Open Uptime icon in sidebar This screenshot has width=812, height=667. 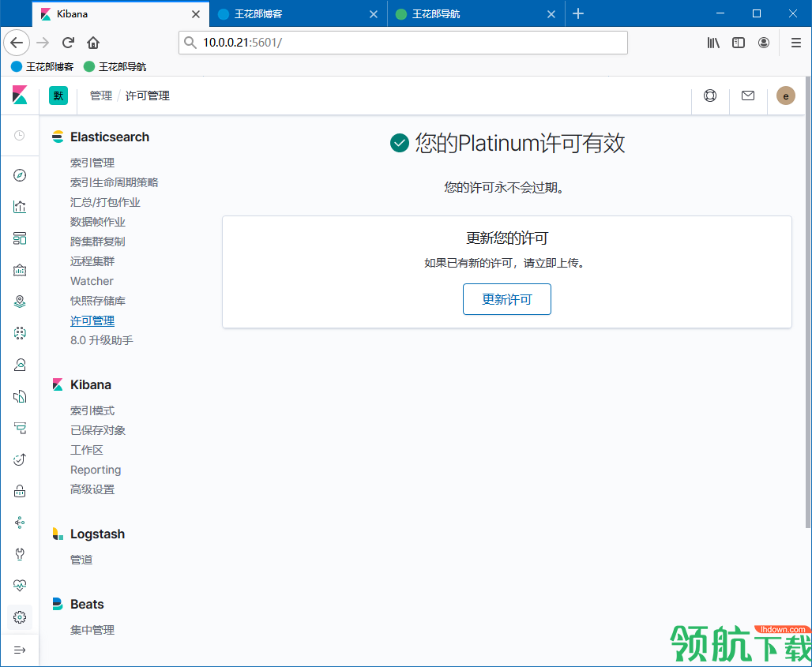coord(20,459)
